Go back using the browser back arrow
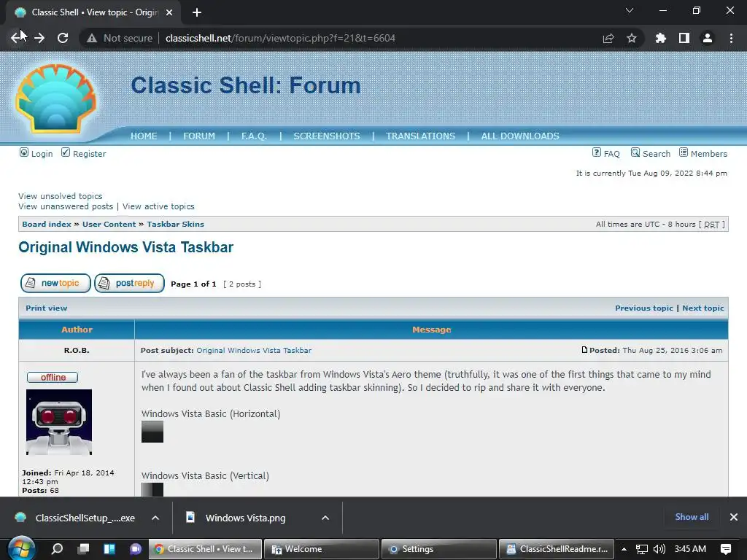Image resolution: width=747 pixels, height=560 pixels. click(x=16, y=38)
